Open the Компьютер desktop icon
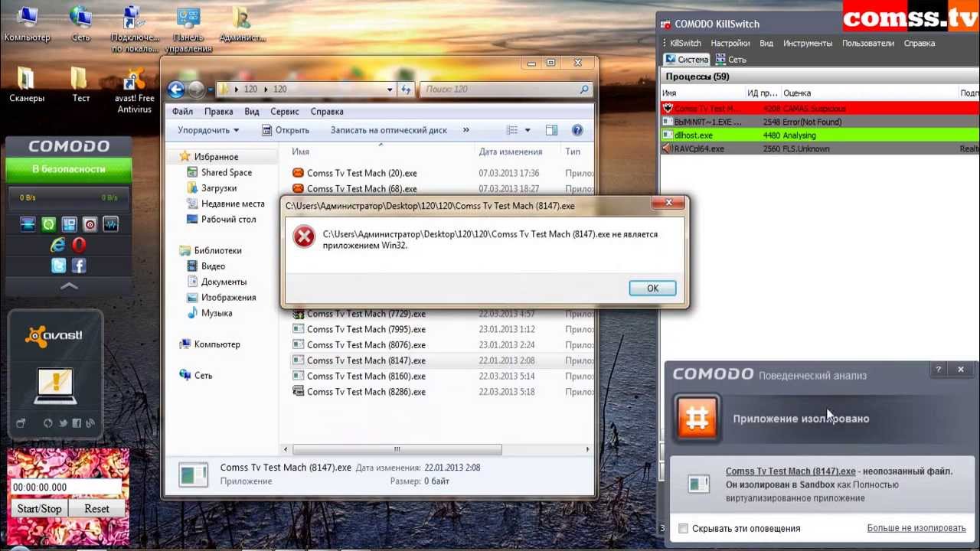The height and width of the screenshot is (551, 980). [27, 23]
